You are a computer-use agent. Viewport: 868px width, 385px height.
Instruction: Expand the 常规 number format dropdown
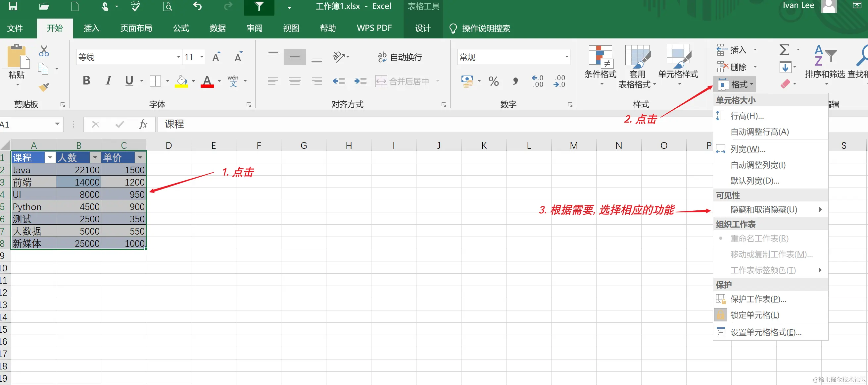pos(566,57)
